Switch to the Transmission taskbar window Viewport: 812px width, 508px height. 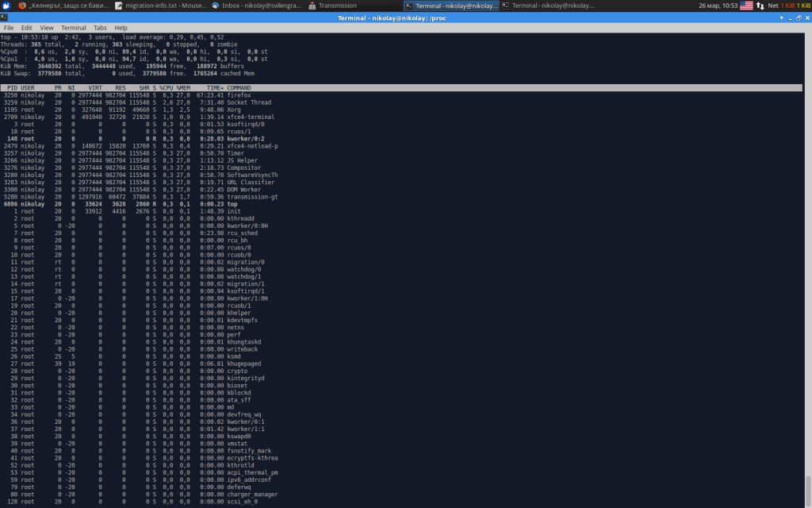pyautogui.click(x=354, y=6)
